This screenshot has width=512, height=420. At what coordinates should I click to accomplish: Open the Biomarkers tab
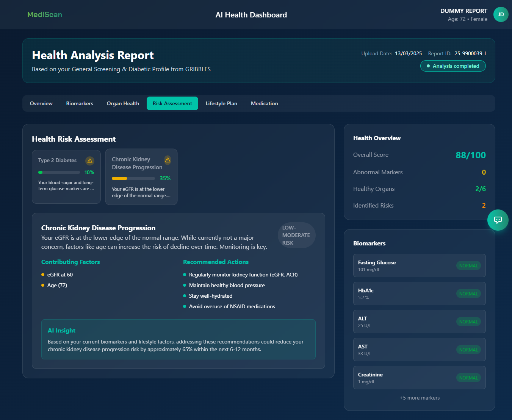tap(80, 103)
